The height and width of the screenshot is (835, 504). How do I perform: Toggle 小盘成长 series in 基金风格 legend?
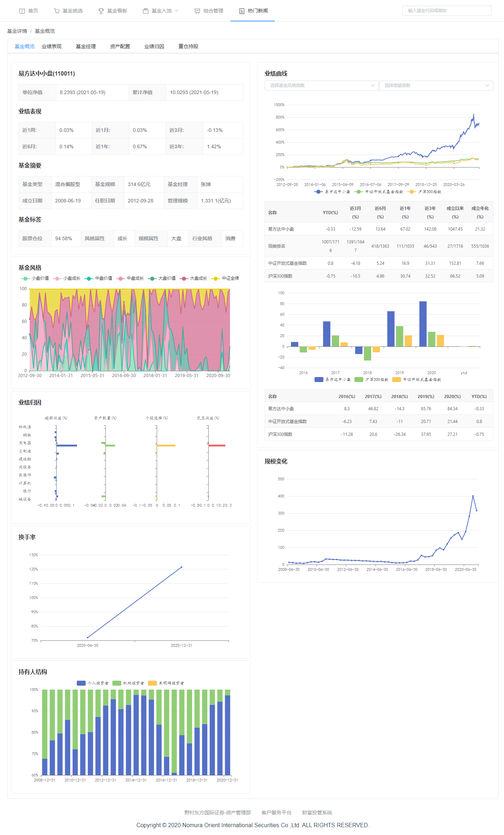click(x=67, y=278)
